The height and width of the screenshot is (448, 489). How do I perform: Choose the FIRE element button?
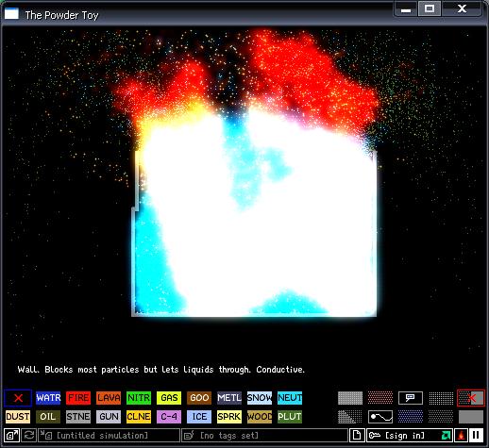(x=78, y=398)
